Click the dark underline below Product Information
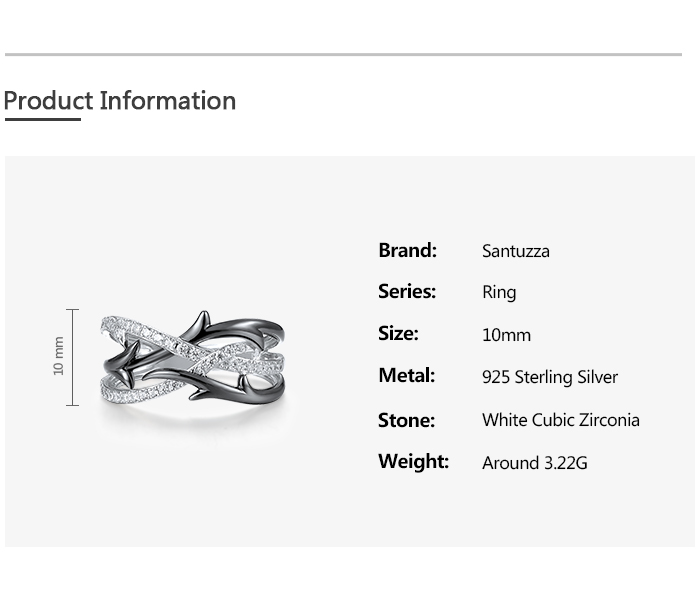The image size is (700, 607). (43, 120)
